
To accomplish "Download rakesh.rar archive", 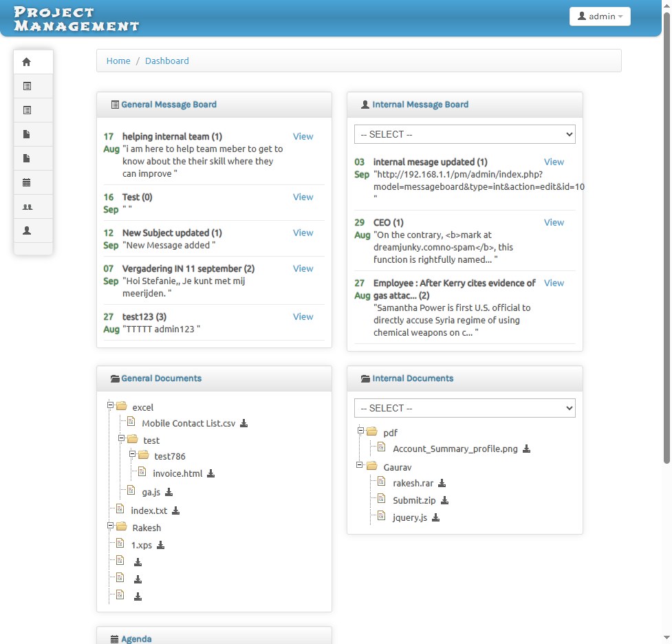I will click(442, 483).
